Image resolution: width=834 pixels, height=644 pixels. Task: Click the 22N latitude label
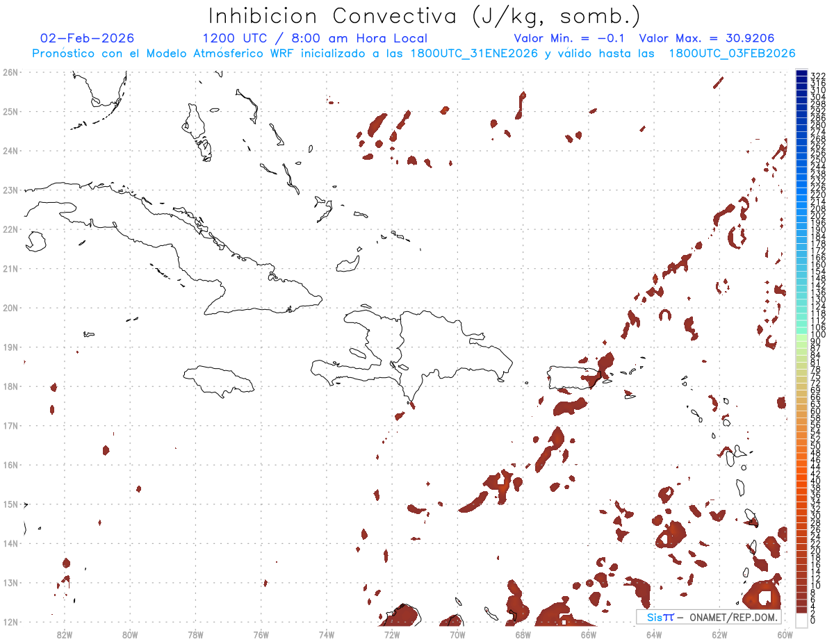point(10,229)
